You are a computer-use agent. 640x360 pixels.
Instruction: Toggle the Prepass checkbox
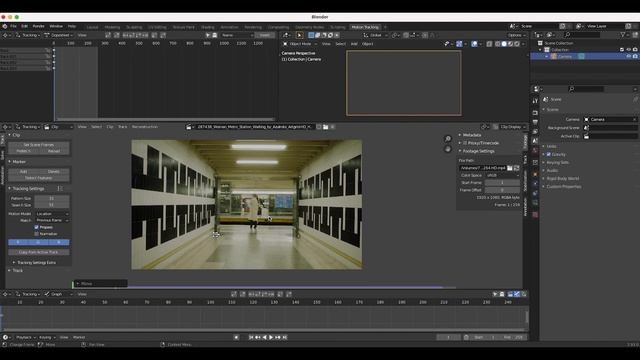tap(37, 227)
